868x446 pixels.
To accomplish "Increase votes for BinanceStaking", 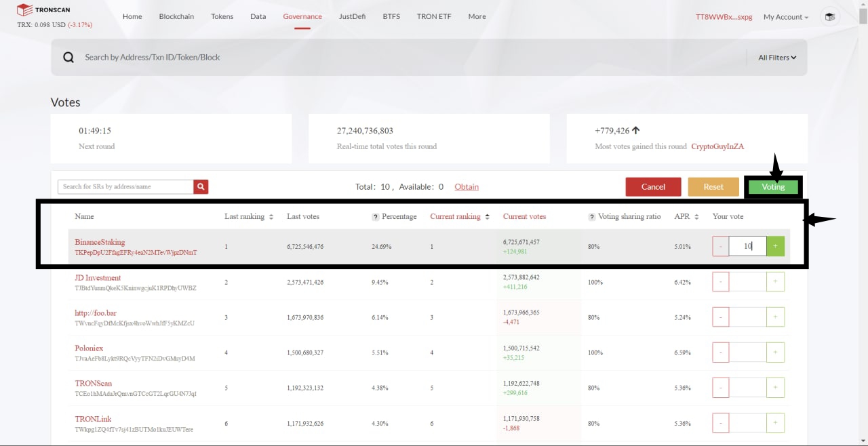I will (x=776, y=246).
